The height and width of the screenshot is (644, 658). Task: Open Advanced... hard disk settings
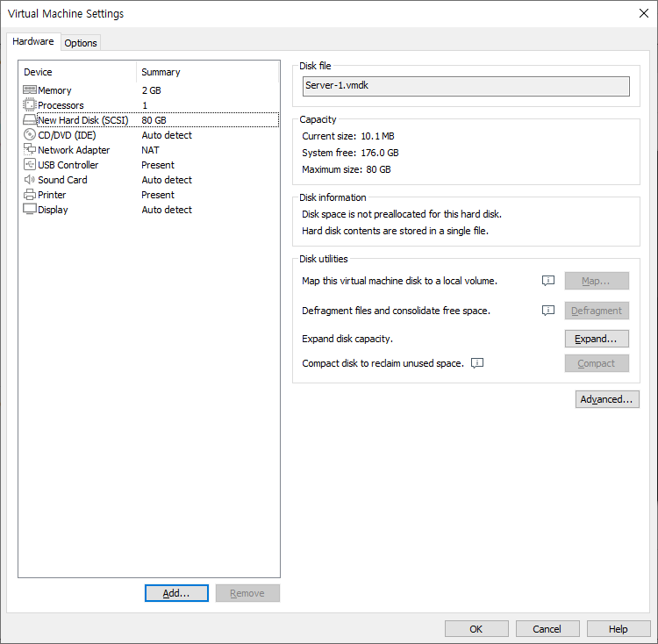coord(607,399)
